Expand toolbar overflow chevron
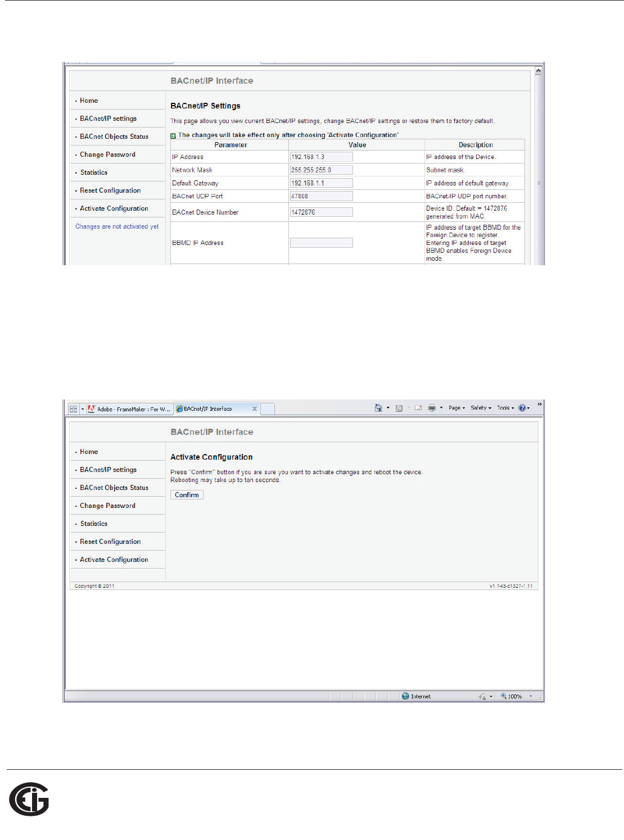This screenshot has height=840, width=624. tap(540, 405)
